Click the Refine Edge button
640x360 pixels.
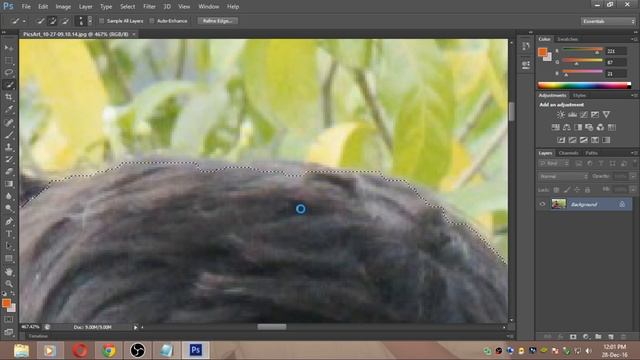[218, 21]
